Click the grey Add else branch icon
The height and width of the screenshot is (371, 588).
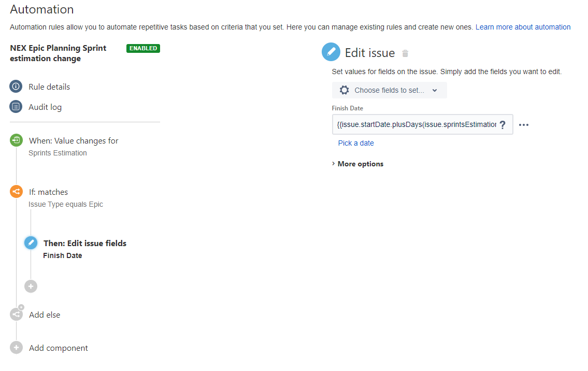coord(16,313)
